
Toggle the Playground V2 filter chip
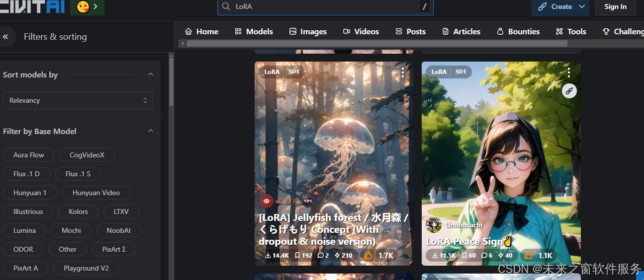[86, 268]
